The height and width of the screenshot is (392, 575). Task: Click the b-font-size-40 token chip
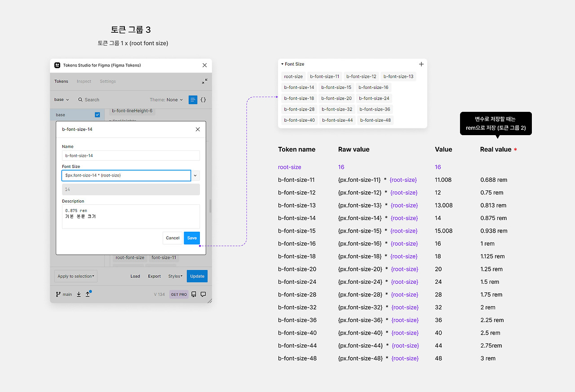(300, 120)
